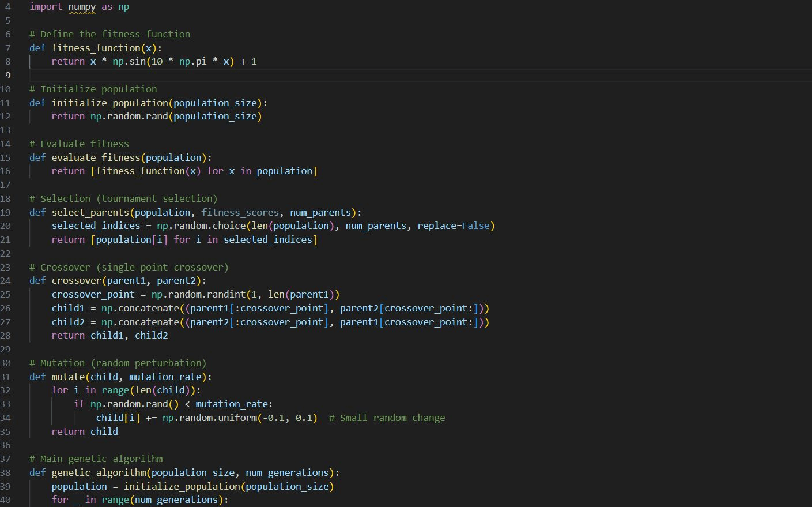Click "uniform" in the np.random.uniform call
This screenshot has width=812, height=507.
click(237, 418)
